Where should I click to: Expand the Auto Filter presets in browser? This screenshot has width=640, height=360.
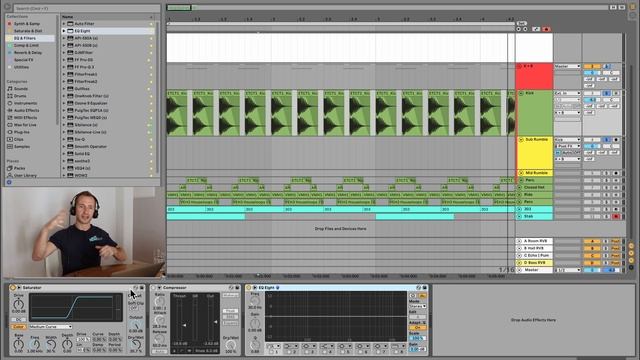pyautogui.click(x=64, y=24)
